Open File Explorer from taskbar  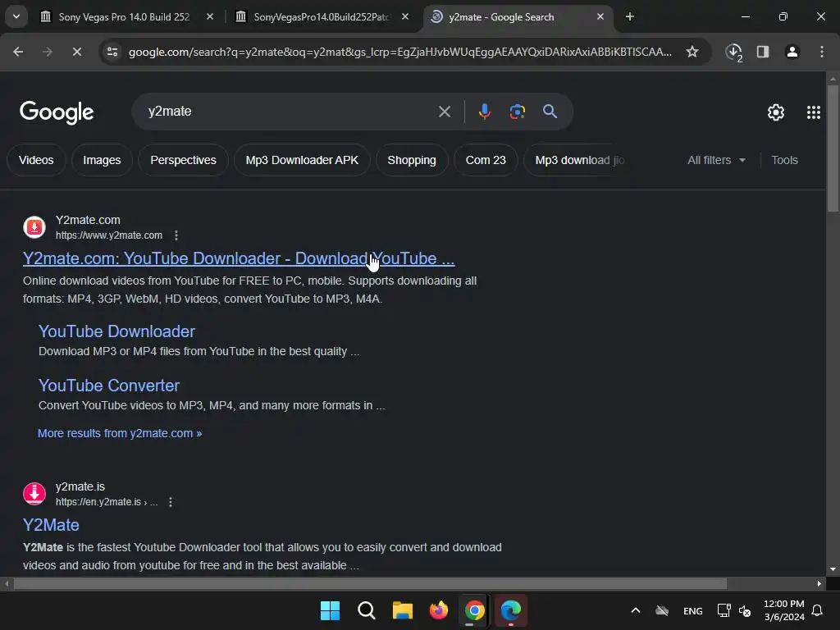coord(402,610)
